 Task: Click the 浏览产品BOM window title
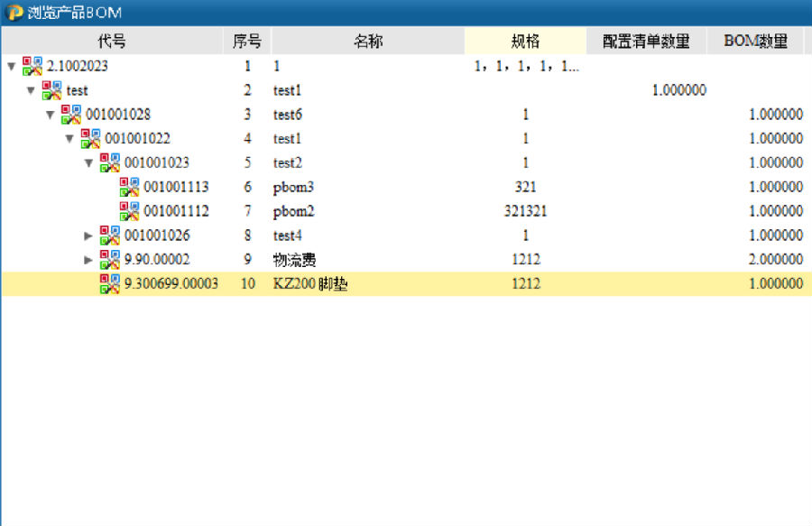(75, 13)
